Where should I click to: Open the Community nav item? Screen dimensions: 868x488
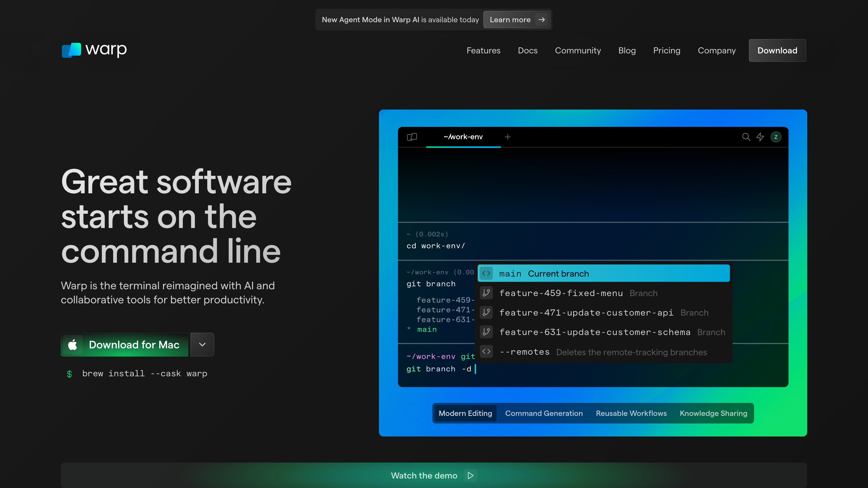[x=578, y=50]
